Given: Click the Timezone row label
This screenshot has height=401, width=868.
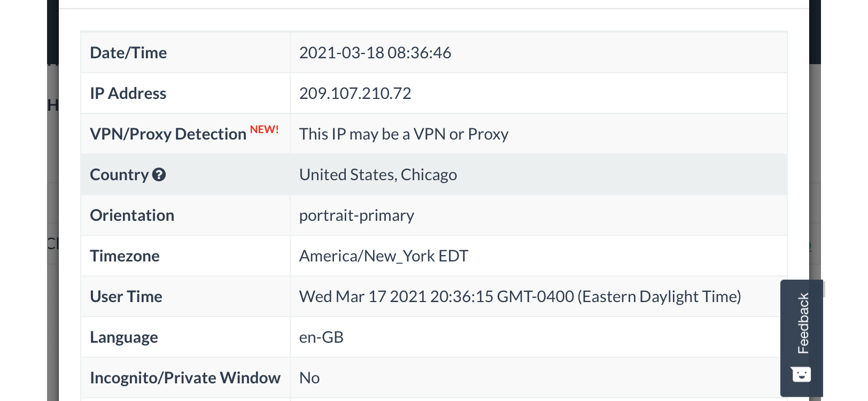Looking at the screenshot, I should tap(125, 256).
